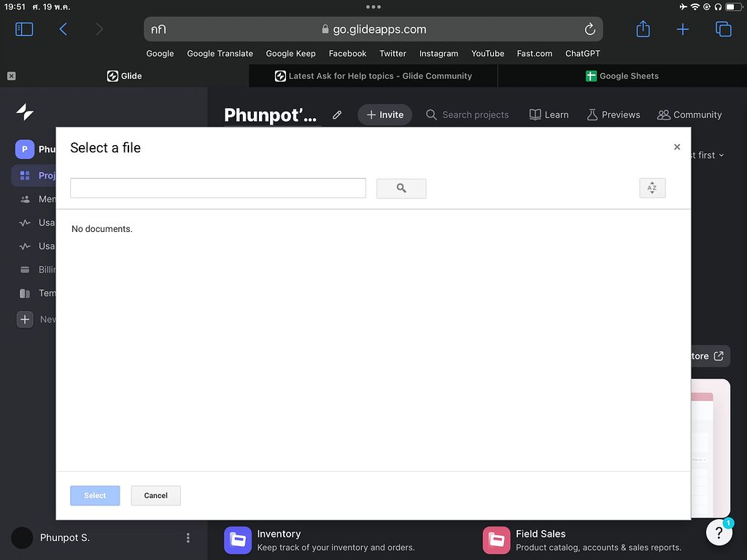This screenshot has height=560, width=747.
Task: Toggle the A-Z sort order button
Action: click(x=651, y=187)
